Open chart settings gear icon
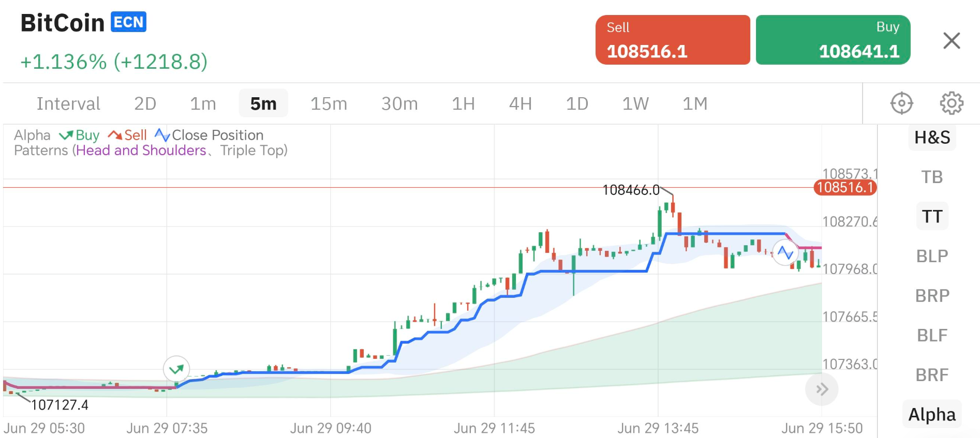 (x=951, y=103)
